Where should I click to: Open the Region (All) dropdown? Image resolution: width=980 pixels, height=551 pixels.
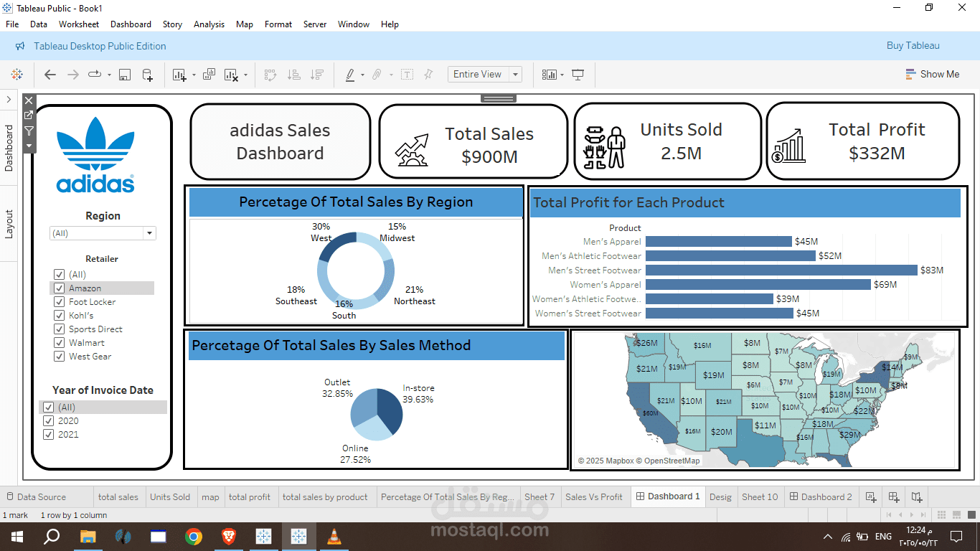103,233
